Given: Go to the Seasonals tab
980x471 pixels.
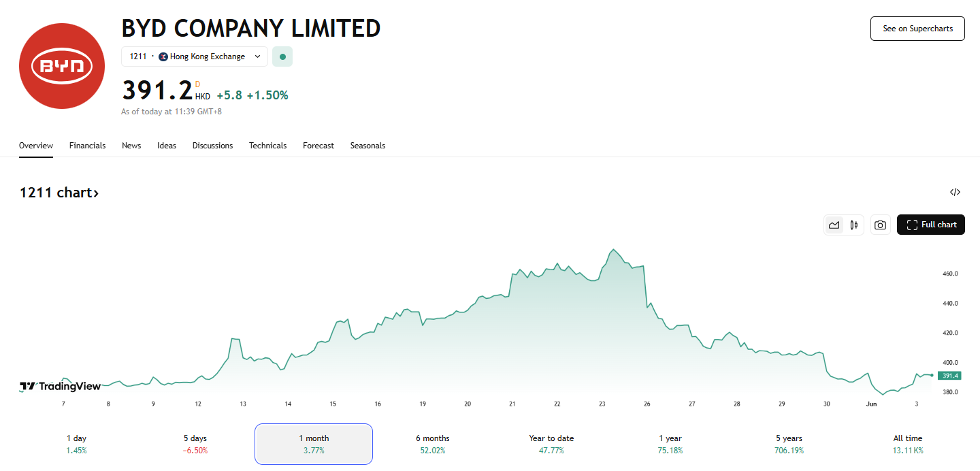Looking at the screenshot, I should (x=367, y=146).
